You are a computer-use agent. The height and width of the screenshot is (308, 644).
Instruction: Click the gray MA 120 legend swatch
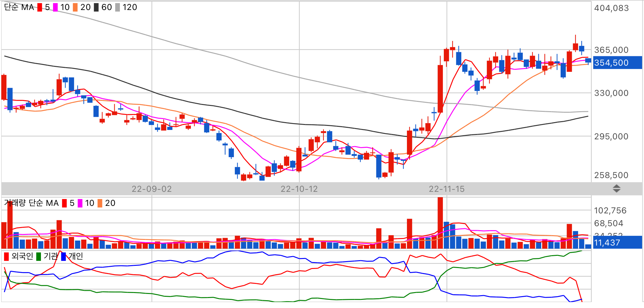[117, 7]
